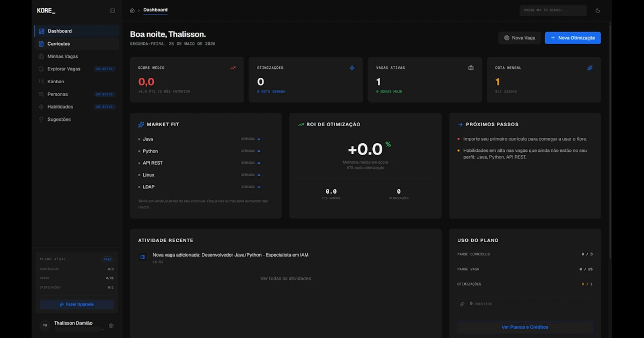Open the Kanban section

click(77, 82)
